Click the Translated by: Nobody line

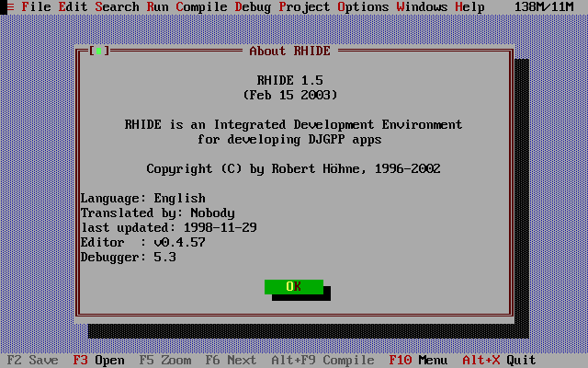(x=157, y=213)
